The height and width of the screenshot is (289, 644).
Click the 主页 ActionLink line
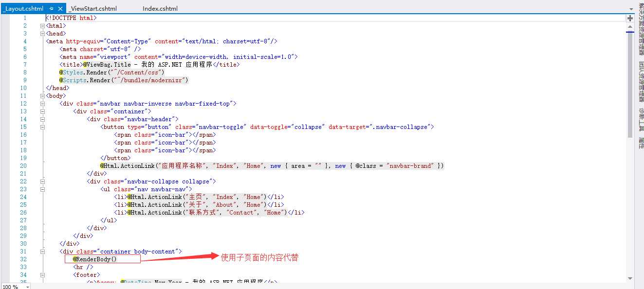point(199,197)
